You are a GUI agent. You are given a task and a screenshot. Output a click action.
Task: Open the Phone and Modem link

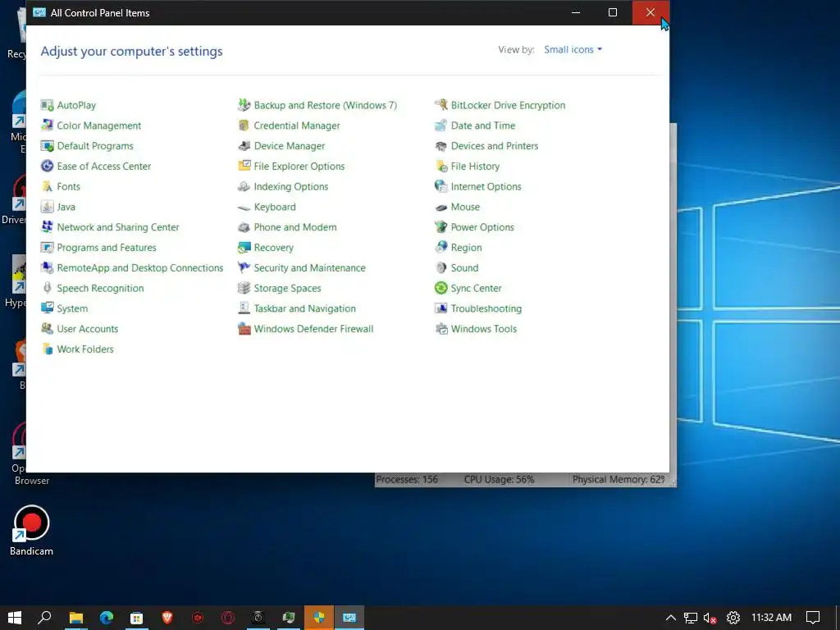[x=295, y=227]
